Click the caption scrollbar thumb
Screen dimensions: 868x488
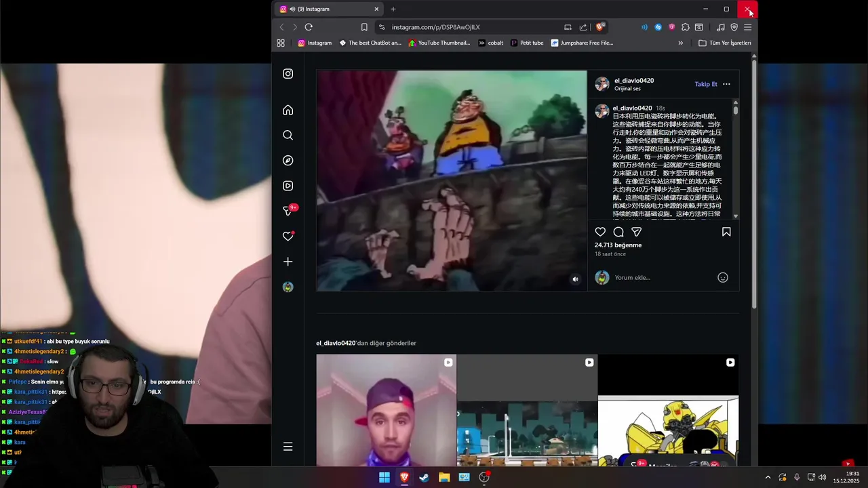coord(735,110)
